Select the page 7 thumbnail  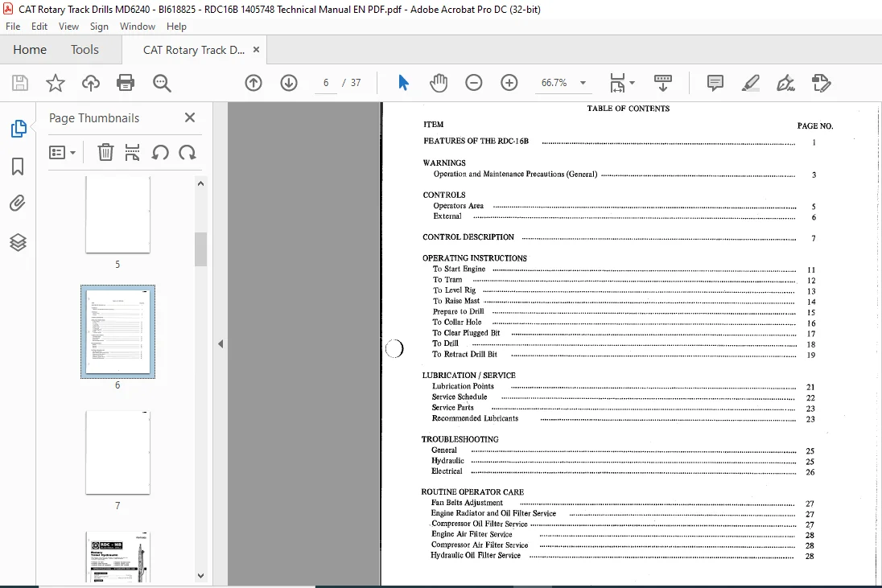[117, 453]
